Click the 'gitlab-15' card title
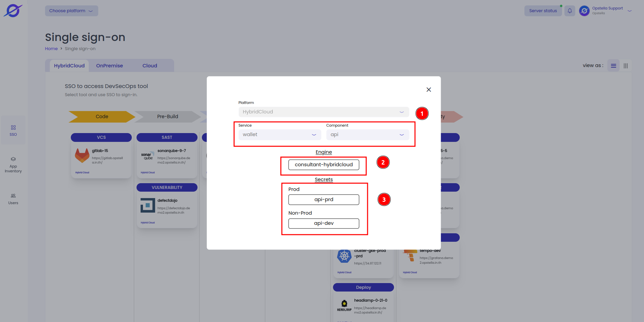Viewport: 644px width, 322px height. pos(100,151)
